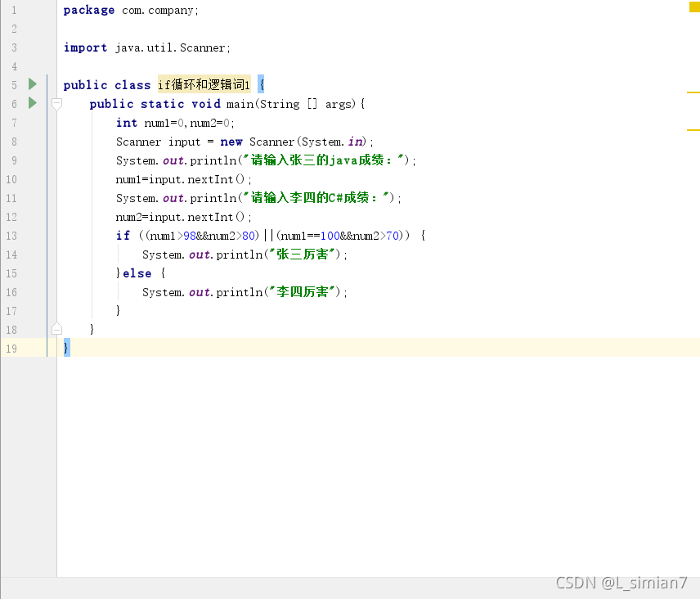700x599 pixels.
Task: Click the highlighted closing brace on line 19
Action: click(66, 348)
